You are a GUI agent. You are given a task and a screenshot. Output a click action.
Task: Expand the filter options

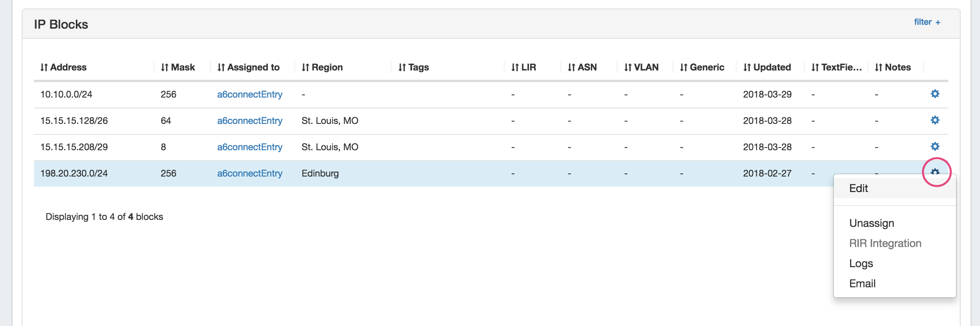coord(927,22)
